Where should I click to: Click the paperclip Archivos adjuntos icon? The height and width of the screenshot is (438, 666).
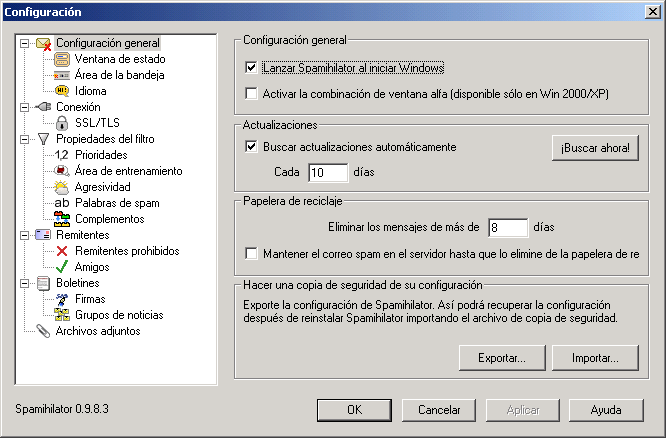[x=43, y=331]
